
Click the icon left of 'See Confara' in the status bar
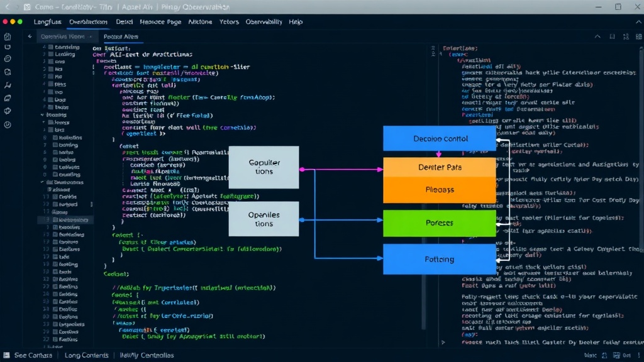(x=6, y=355)
